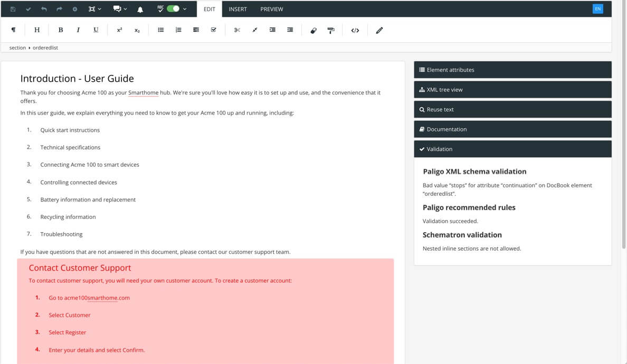Switch to the INSERT tab
The height and width of the screenshot is (364, 627).
(237, 9)
